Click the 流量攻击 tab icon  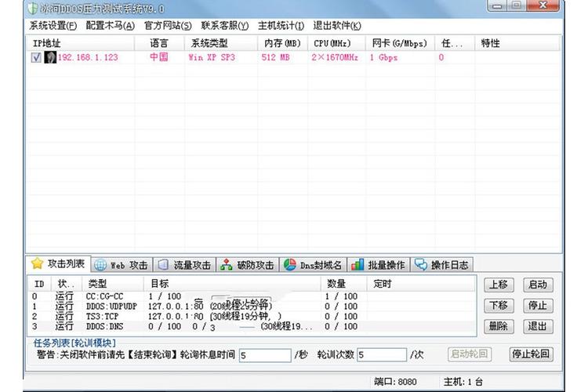point(162,265)
